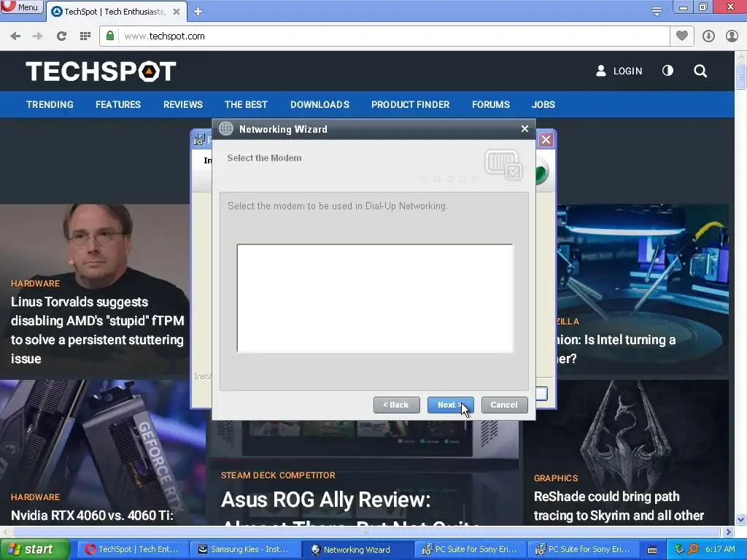Open the JOBS navigation item
Image resolution: width=747 pixels, height=560 pixels.
tap(543, 105)
